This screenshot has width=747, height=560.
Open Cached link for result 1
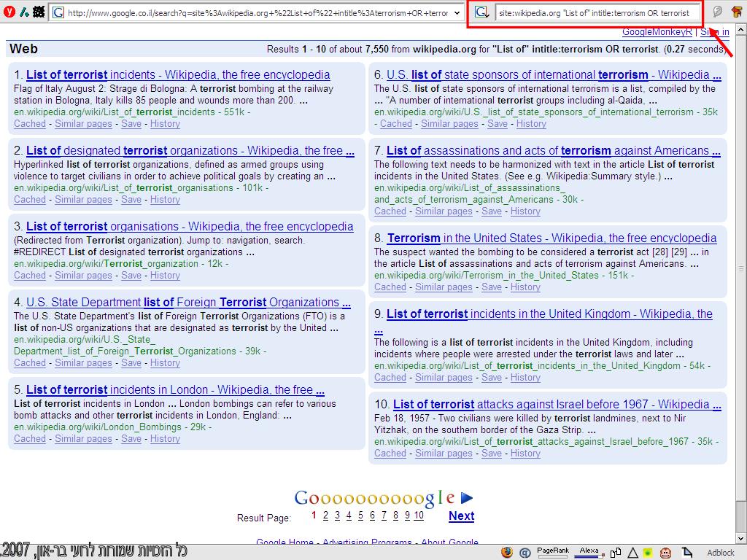tap(29, 124)
